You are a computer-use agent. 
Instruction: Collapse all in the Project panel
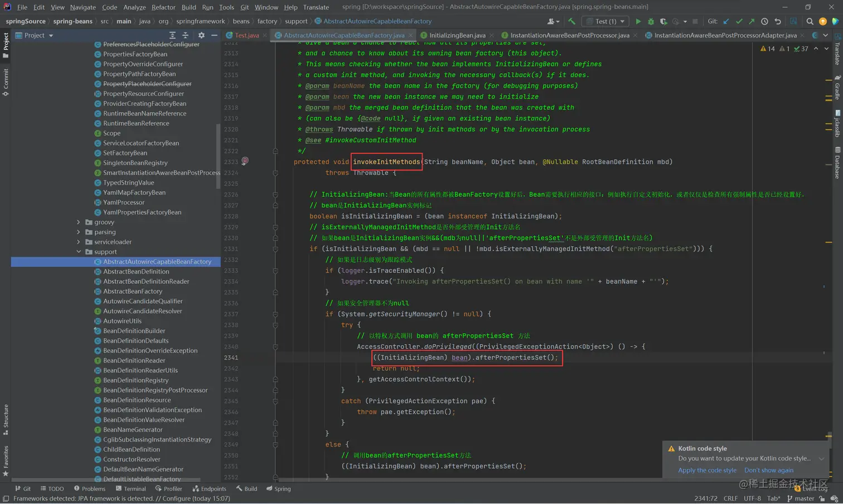coord(186,35)
